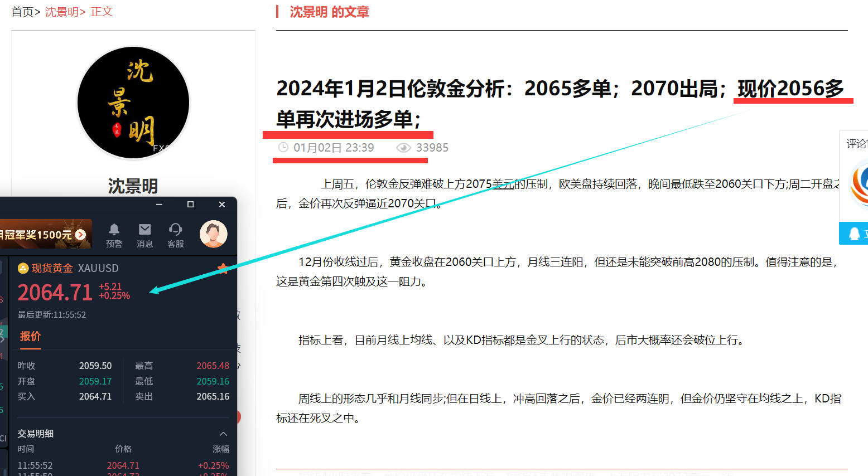Click the publish time 01月02日 23:39
This screenshot has width=868, height=476.
(x=334, y=148)
